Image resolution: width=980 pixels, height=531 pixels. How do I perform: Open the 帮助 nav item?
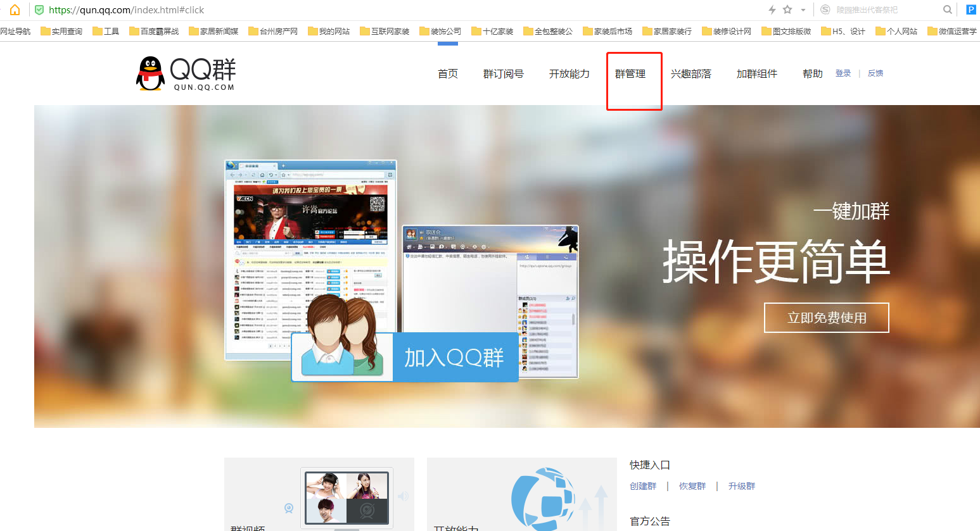pyautogui.click(x=813, y=74)
